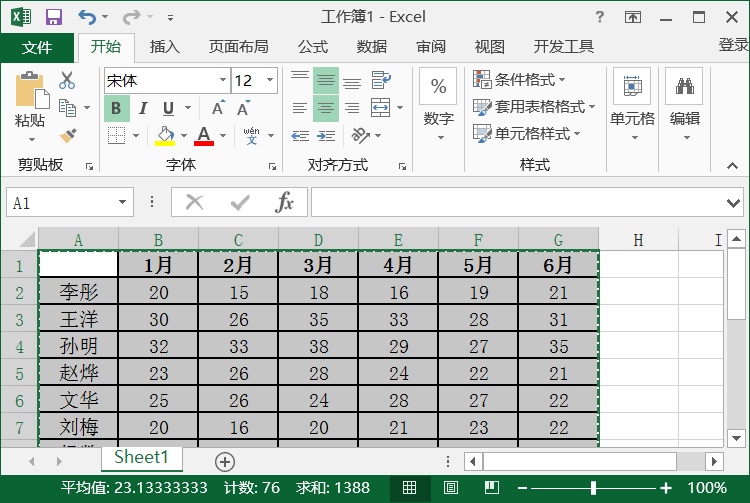Switch to the 页面布局 tab
This screenshot has width=750, height=503.
(238, 47)
